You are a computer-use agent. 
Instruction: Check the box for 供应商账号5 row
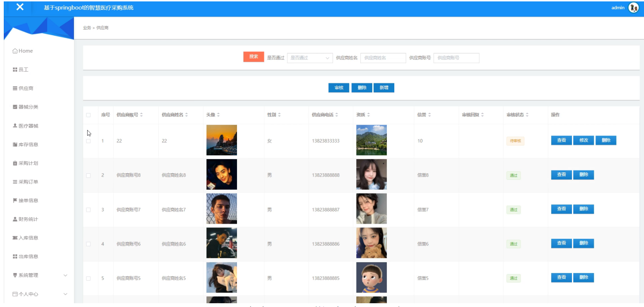88,279
